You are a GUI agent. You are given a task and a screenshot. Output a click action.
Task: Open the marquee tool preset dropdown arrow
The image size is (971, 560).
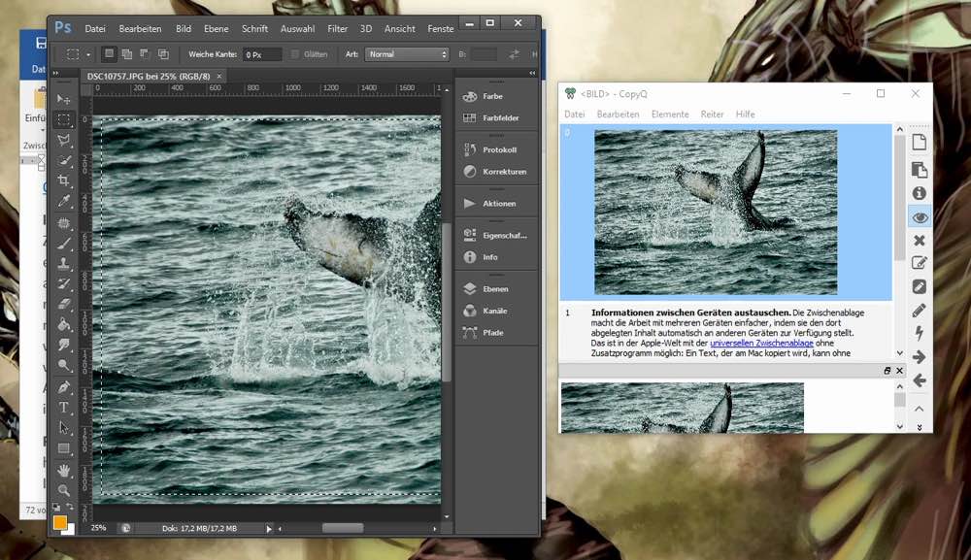88,54
